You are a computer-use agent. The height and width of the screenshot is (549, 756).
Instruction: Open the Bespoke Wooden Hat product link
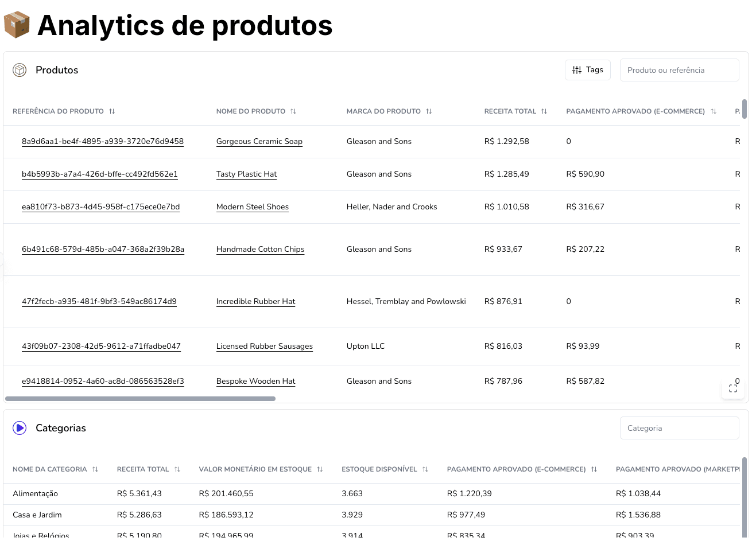[256, 381]
